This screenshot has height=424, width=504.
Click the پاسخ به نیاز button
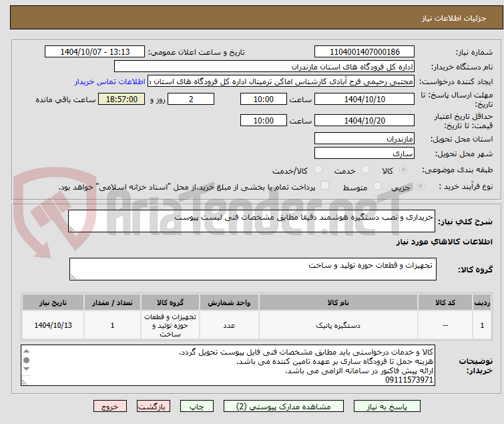tap(387, 407)
